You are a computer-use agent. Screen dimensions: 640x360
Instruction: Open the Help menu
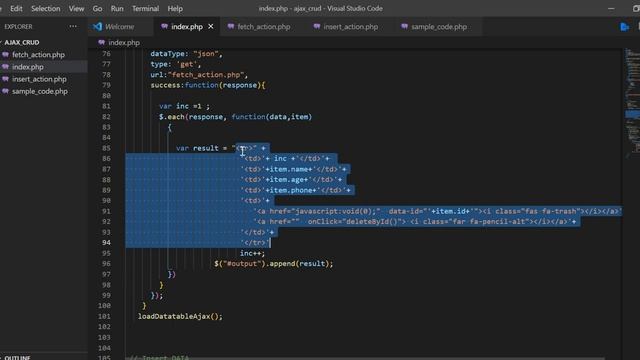[x=175, y=9]
